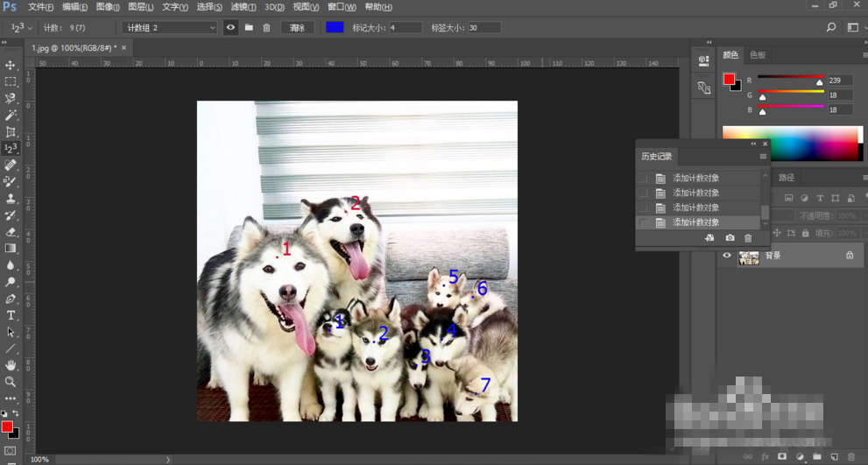Select the Crop tool in toolbar
Viewport: 868px width, 465px height.
click(x=11, y=132)
